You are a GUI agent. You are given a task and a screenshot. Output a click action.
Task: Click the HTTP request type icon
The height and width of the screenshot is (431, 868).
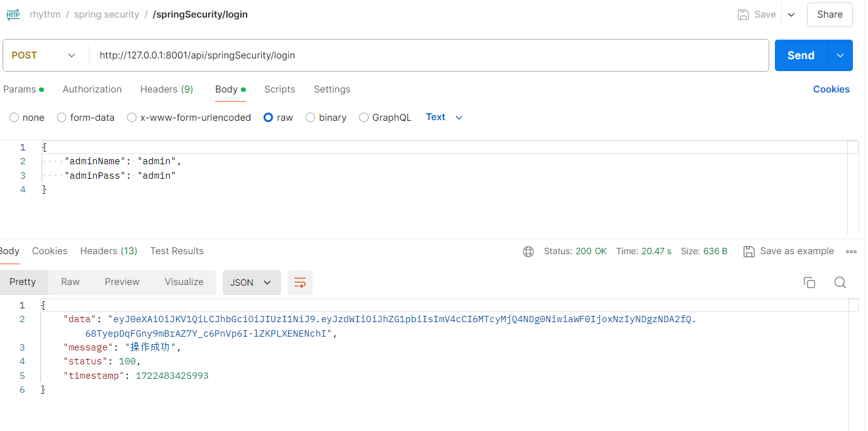point(13,14)
